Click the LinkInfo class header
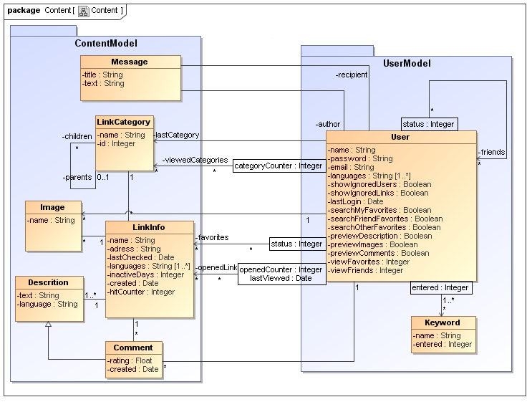532x402 pixels. tap(149, 227)
